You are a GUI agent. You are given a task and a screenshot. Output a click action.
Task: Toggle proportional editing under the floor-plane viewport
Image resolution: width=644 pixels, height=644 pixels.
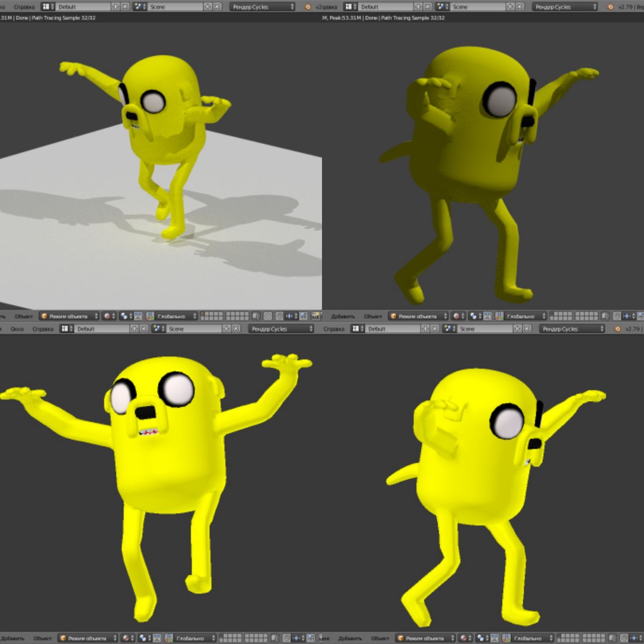coord(268,316)
